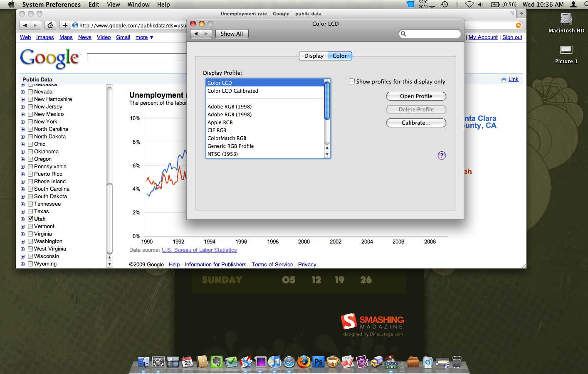
Task: Click the System Preferences gear dock icon
Action: [158, 362]
